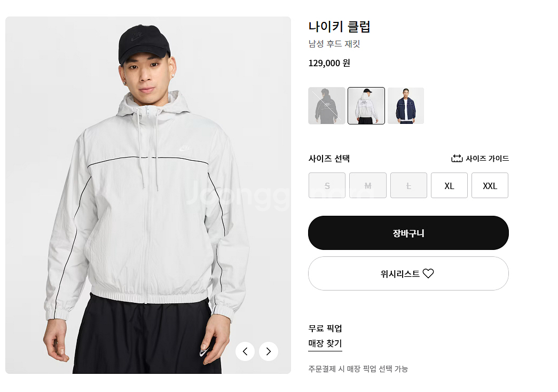Click the 129,000 원 price text
This screenshot has width=558, height=392.
(329, 63)
